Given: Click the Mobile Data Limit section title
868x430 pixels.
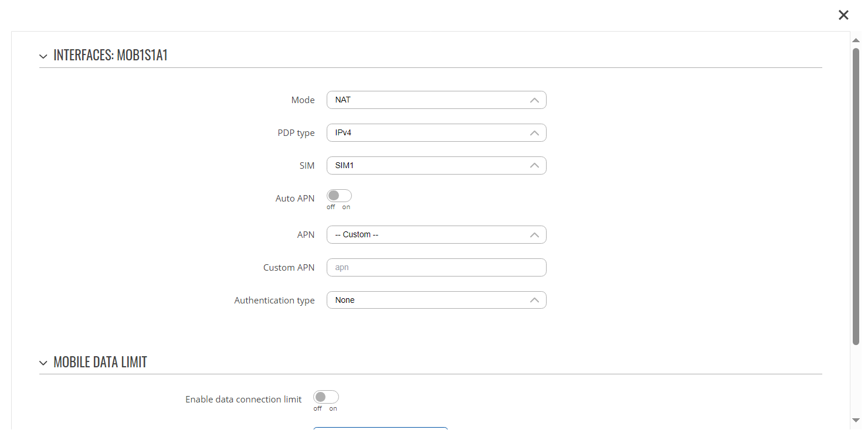Looking at the screenshot, I should (x=100, y=363).
